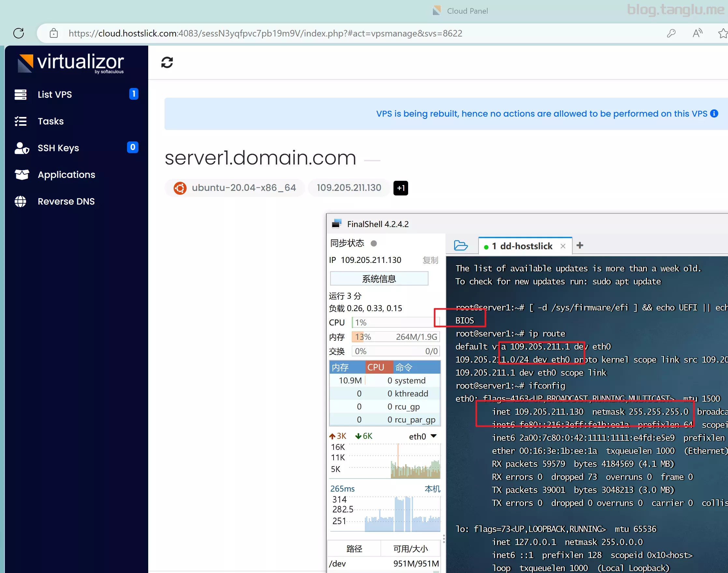This screenshot has width=728, height=573.
Task: Click the 可用/大小 column header
Action: coord(411,549)
